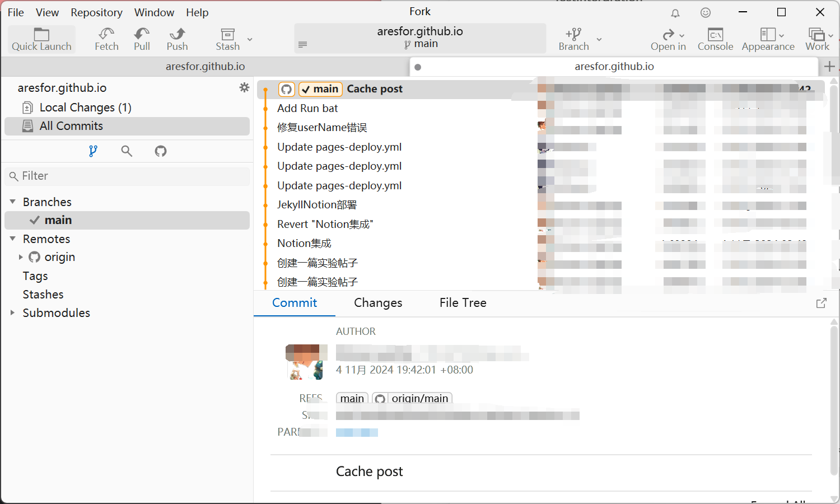Image resolution: width=840 pixels, height=504 pixels.
Task: Pull changes with Pull button
Action: click(x=142, y=39)
